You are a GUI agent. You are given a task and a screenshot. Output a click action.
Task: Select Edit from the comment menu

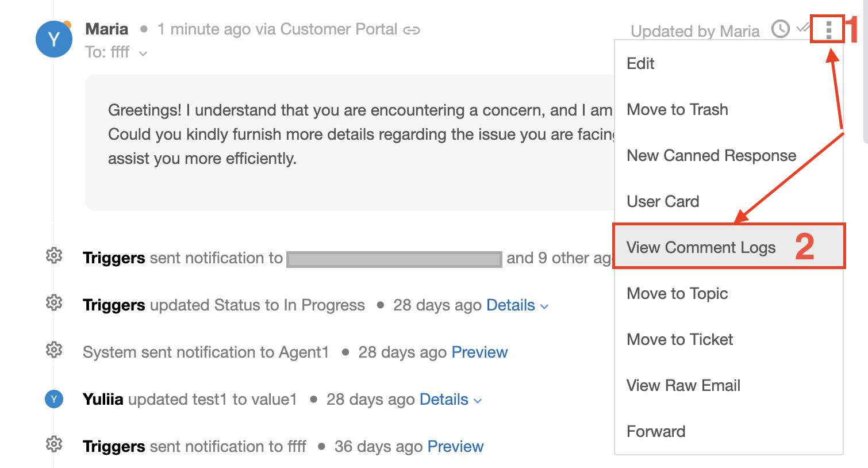[x=640, y=63]
